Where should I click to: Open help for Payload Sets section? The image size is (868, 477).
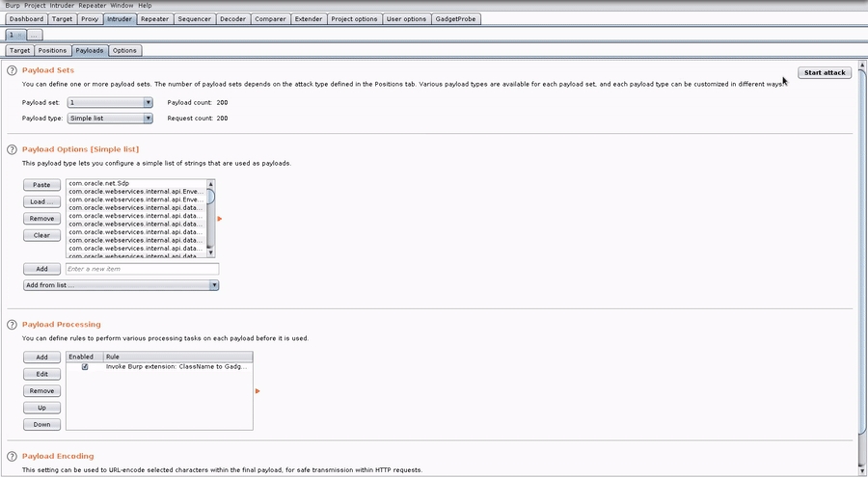(x=12, y=70)
